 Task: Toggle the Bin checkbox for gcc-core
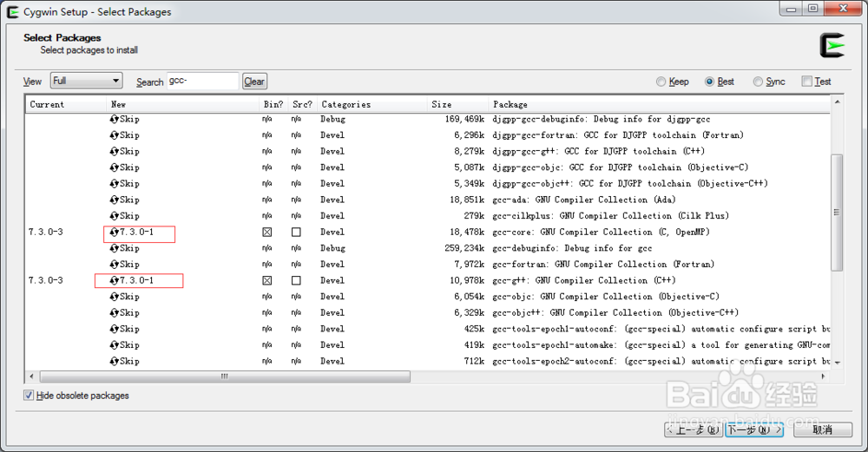[x=266, y=233]
